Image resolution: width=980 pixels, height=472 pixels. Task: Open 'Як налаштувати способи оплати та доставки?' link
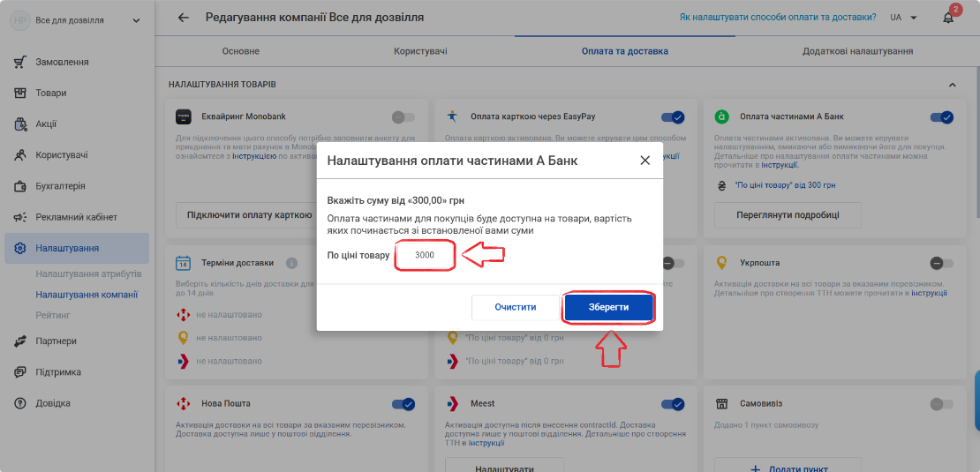pos(778,18)
